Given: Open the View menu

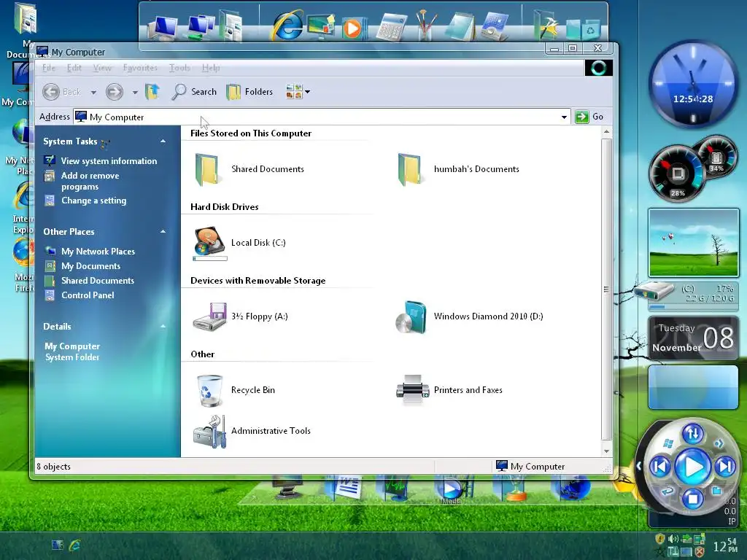Looking at the screenshot, I should (102, 68).
